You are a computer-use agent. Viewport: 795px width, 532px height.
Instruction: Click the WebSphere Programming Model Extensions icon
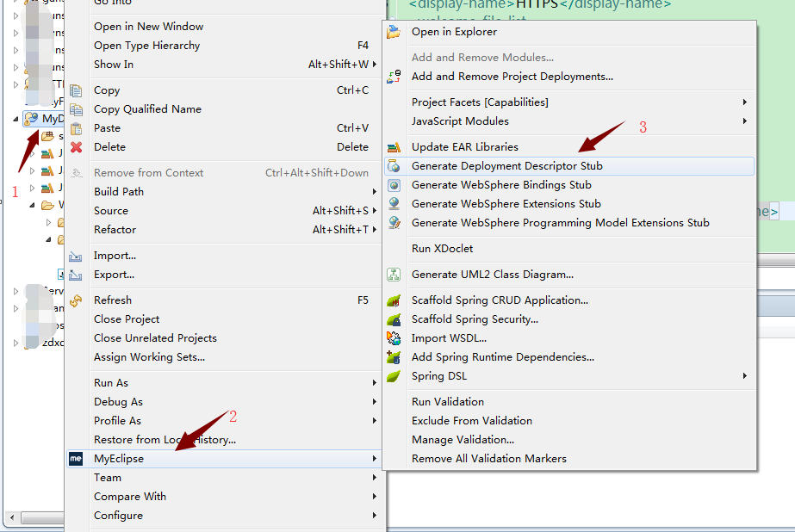pyautogui.click(x=394, y=222)
